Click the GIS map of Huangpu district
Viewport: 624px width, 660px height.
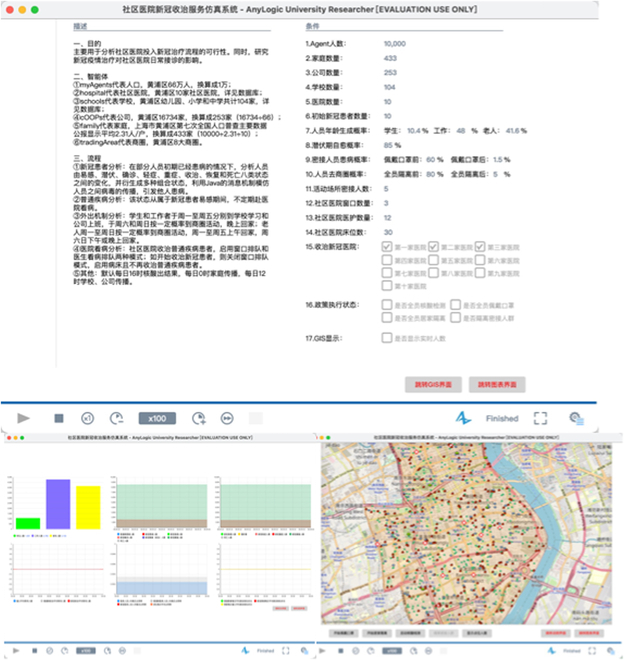(466, 533)
